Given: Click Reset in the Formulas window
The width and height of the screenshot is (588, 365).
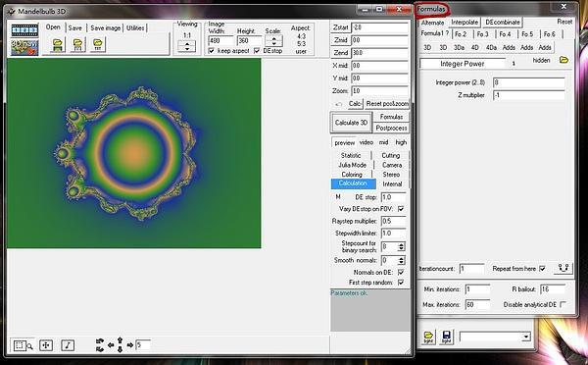Looking at the screenshot, I should click(x=564, y=22).
